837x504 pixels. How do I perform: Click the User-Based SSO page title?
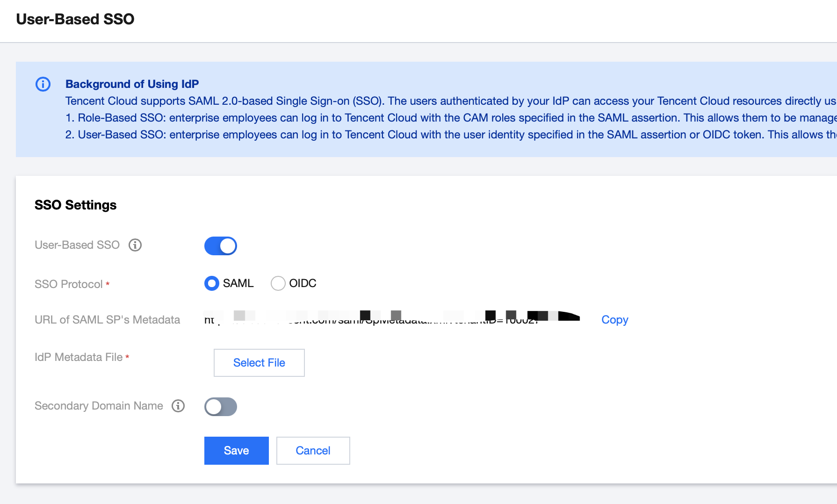click(x=75, y=19)
